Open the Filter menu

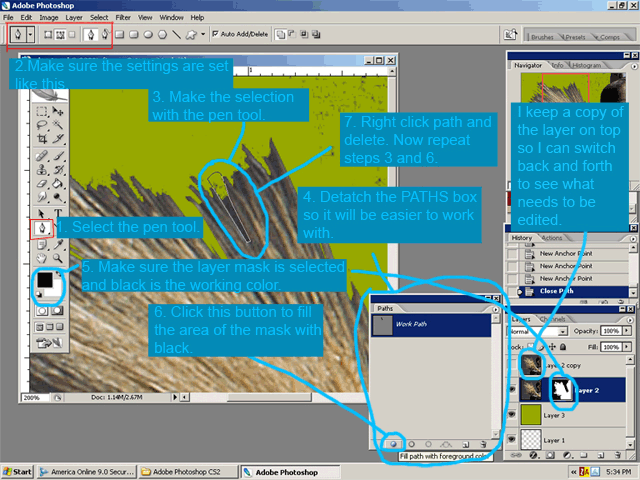123,18
